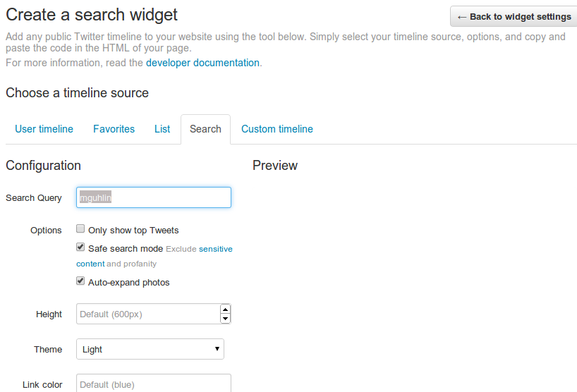Switch to the User timeline tab
Viewport: 577px width, 392px height.
44,129
